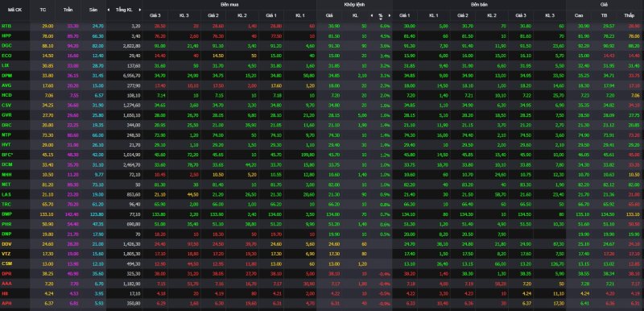The width and height of the screenshot is (644, 311).
Task: Select the CSM ticker symbol
Action: click(6, 263)
